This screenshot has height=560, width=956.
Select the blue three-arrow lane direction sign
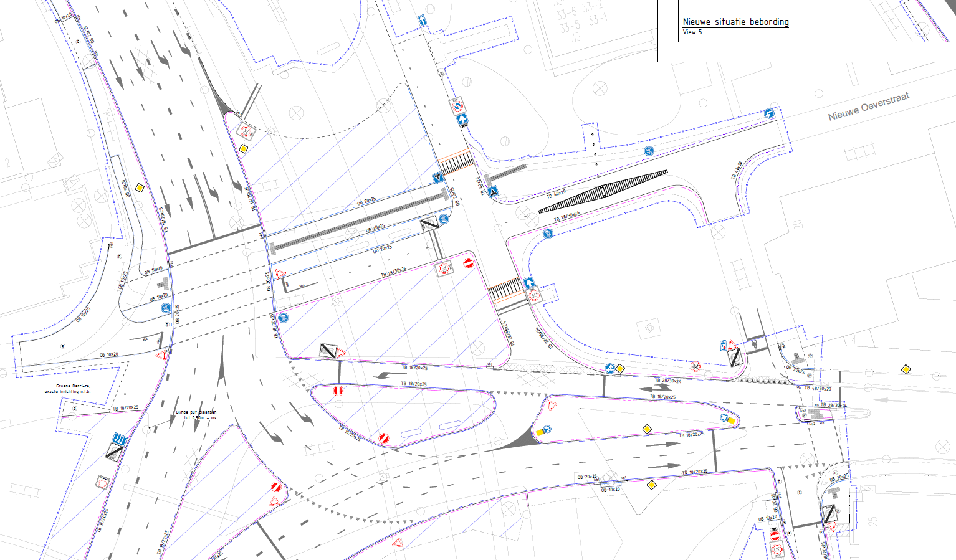coord(119,440)
